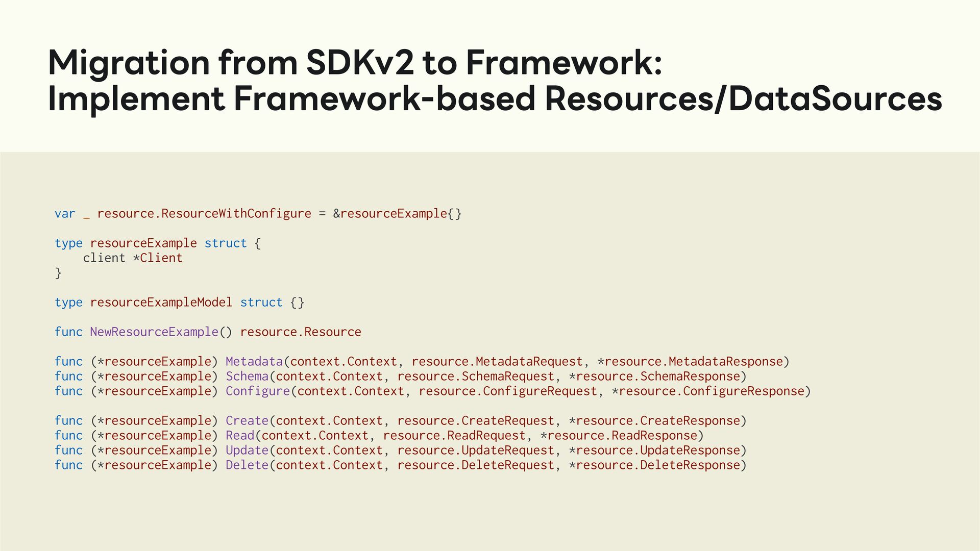
Task: Click resource.CreateRequest parameter type
Action: click(x=476, y=420)
